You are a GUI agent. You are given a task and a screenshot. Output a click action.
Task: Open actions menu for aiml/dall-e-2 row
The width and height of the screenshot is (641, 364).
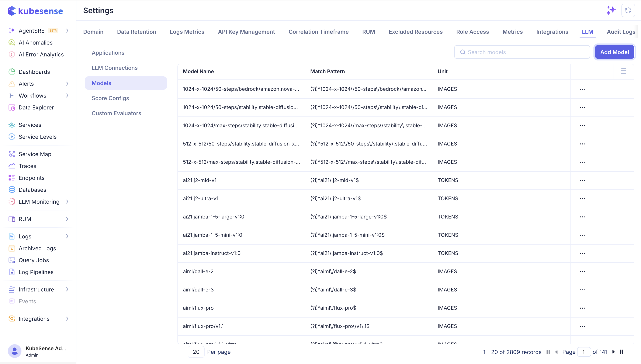click(x=582, y=272)
